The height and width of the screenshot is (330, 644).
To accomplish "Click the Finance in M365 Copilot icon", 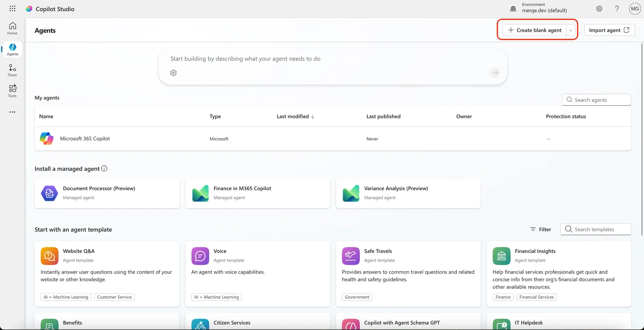I will [x=200, y=193].
